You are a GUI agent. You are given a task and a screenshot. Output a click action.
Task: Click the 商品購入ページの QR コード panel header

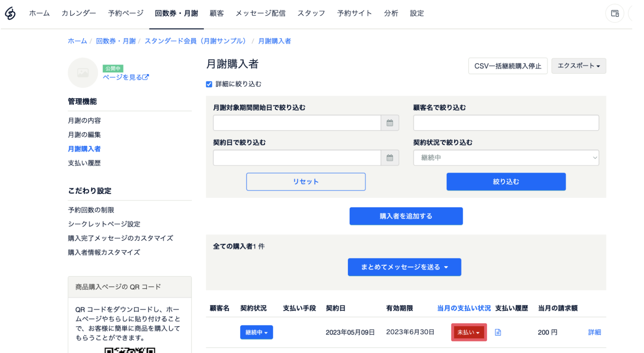(x=130, y=287)
